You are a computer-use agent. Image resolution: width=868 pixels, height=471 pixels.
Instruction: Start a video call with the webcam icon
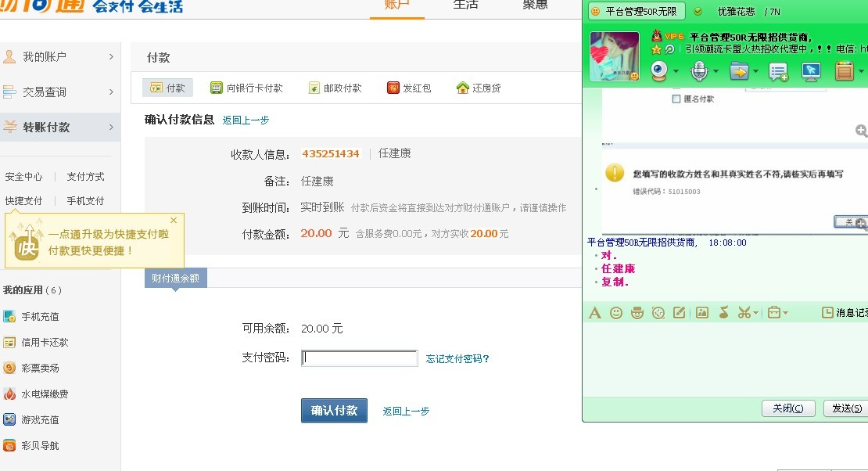click(x=658, y=71)
